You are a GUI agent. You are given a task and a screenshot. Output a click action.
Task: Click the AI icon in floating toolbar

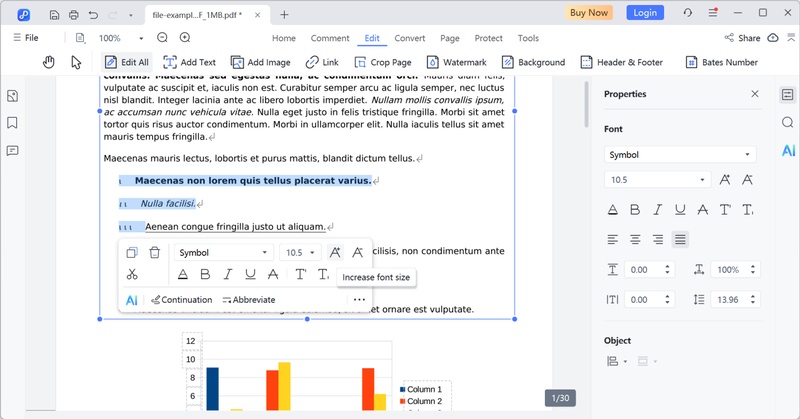pyautogui.click(x=132, y=300)
